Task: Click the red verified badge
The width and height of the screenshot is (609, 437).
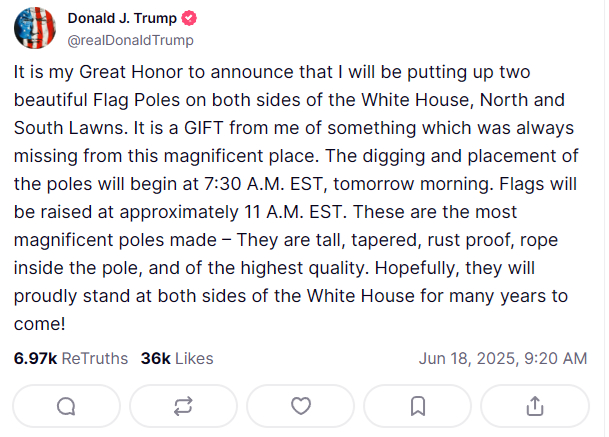Action: 190,19
